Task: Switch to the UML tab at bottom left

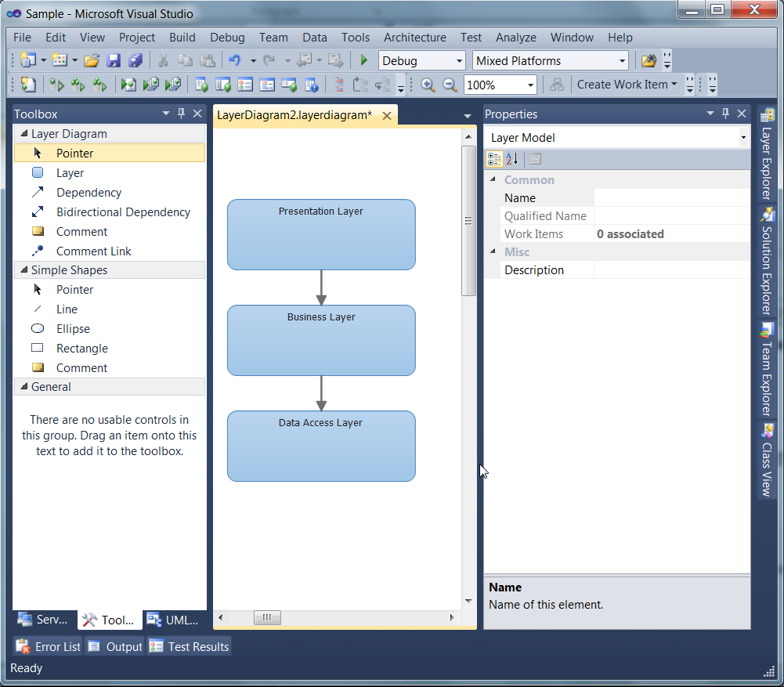Action: (x=172, y=620)
